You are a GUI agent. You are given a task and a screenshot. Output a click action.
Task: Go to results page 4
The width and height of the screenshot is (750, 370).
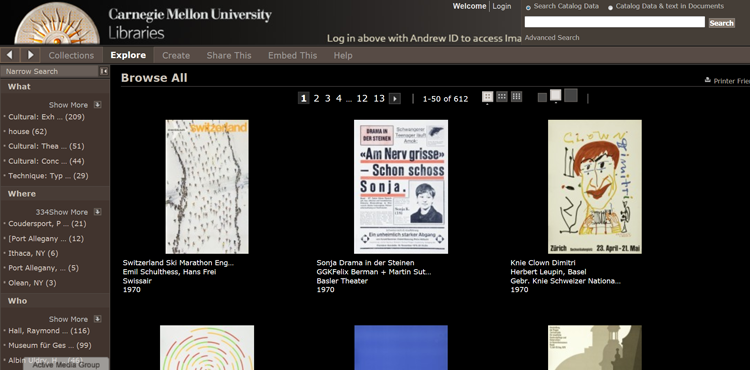(x=339, y=98)
